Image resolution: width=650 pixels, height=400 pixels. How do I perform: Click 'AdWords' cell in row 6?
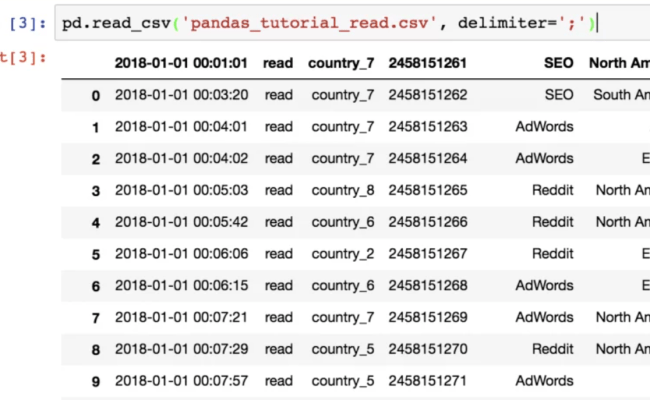click(x=545, y=286)
